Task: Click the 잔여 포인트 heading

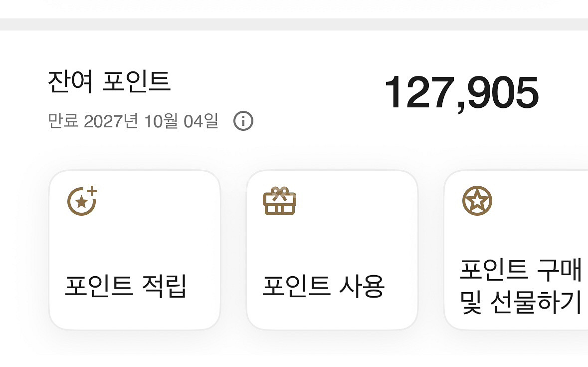Action: (109, 81)
